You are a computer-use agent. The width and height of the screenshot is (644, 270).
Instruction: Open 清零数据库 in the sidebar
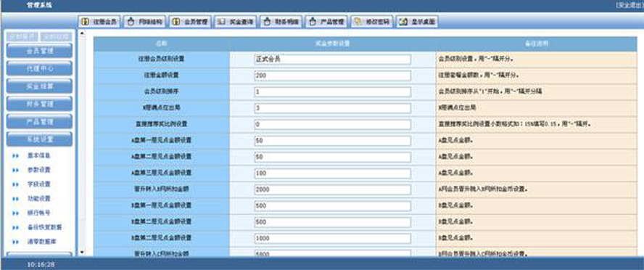pyautogui.click(x=41, y=242)
